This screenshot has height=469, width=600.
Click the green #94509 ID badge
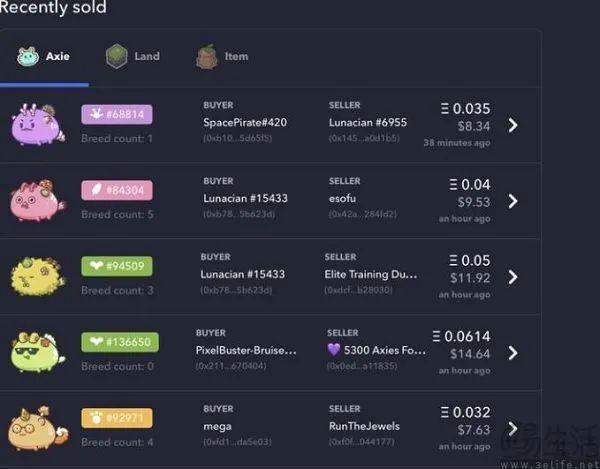117,266
